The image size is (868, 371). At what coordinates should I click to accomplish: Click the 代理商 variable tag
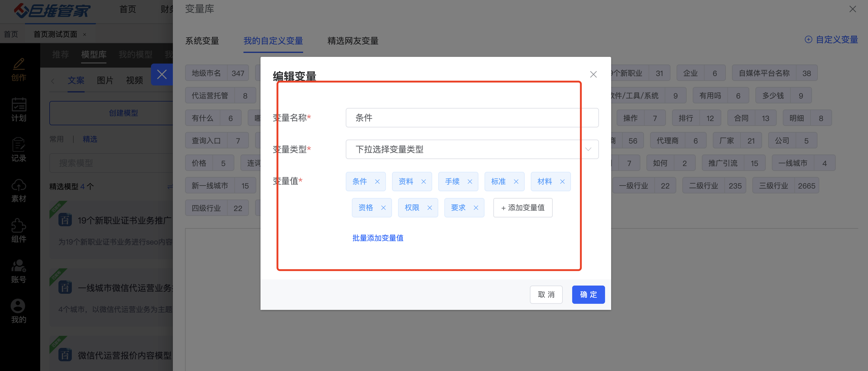point(678,141)
